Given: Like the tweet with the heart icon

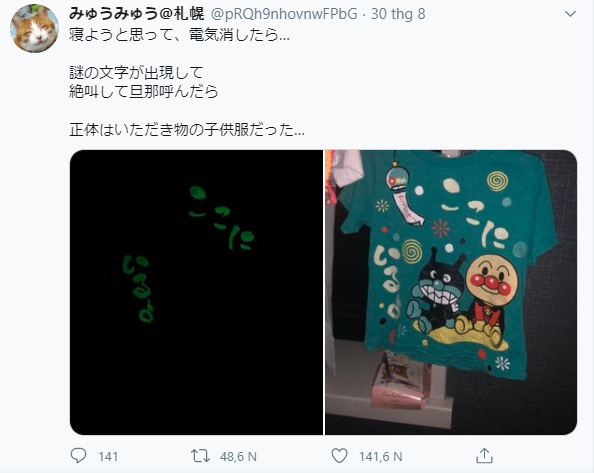Looking at the screenshot, I should pyautogui.click(x=339, y=456).
